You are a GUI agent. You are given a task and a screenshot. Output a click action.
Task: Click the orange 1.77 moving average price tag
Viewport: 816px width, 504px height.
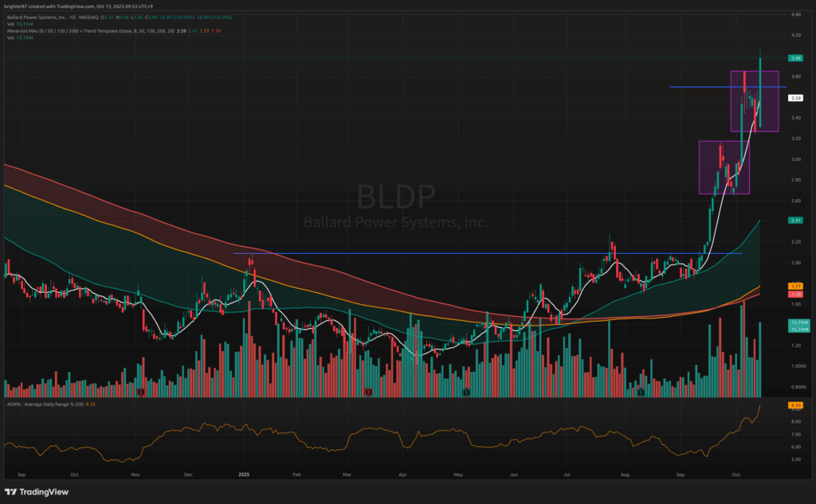click(794, 285)
